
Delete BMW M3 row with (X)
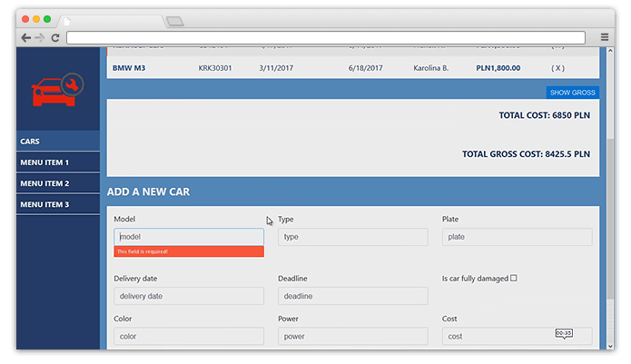pyautogui.click(x=557, y=68)
